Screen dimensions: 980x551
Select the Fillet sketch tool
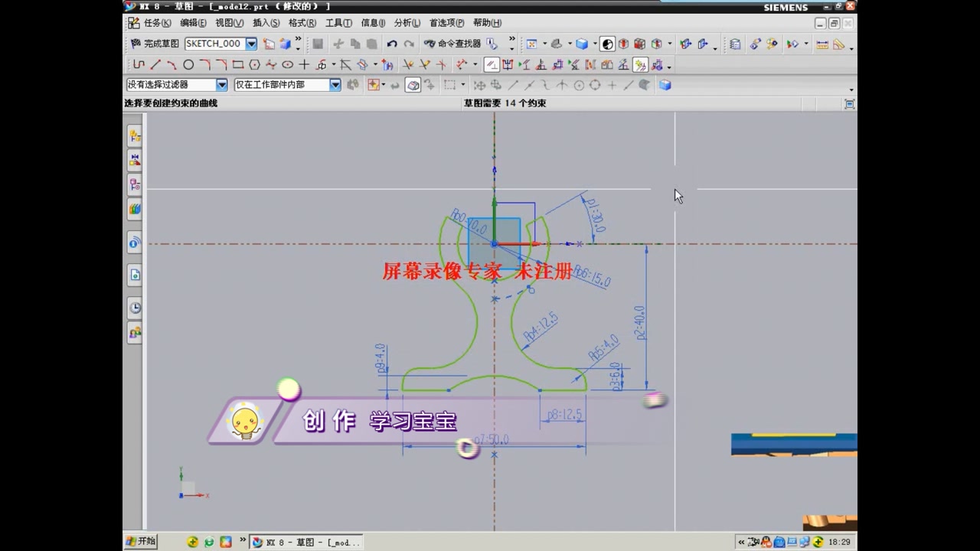(x=205, y=65)
